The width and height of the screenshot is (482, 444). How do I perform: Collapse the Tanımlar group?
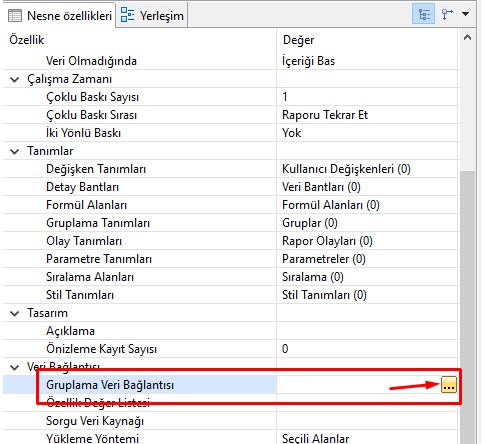coord(15,151)
